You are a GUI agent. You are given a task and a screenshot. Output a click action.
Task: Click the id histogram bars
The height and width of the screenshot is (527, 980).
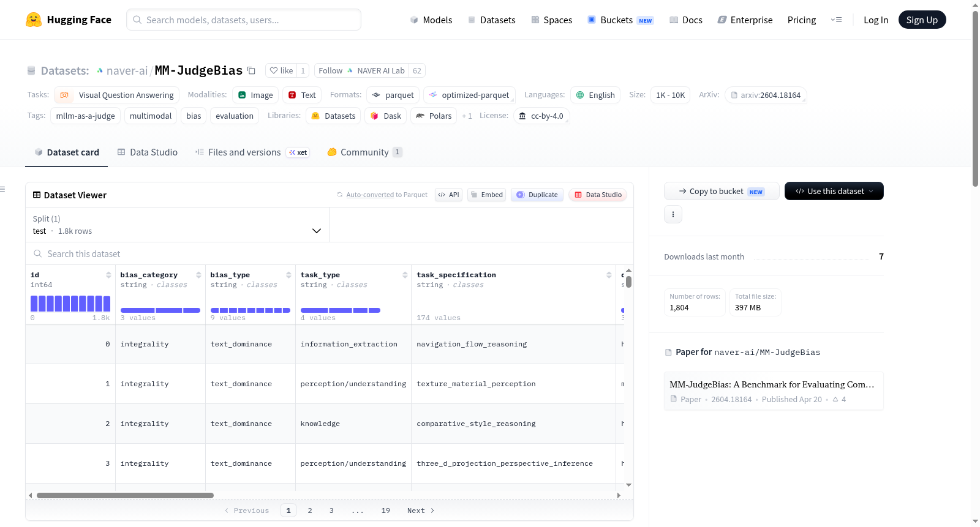click(x=70, y=304)
